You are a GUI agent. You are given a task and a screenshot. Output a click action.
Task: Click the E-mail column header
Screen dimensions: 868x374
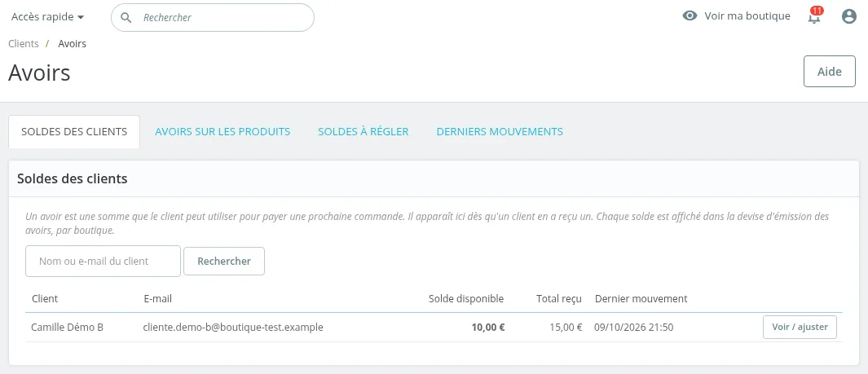(x=158, y=299)
